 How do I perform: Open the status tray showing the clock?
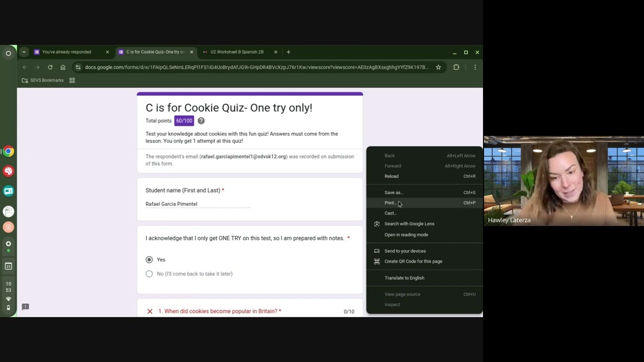click(x=8, y=296)
